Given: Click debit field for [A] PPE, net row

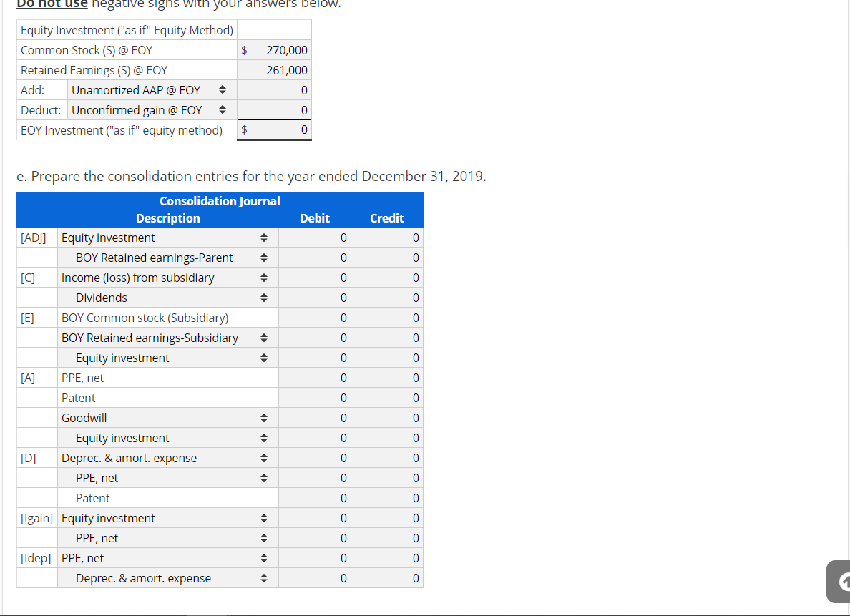Looking at the screenshot, I should [315, 378].
